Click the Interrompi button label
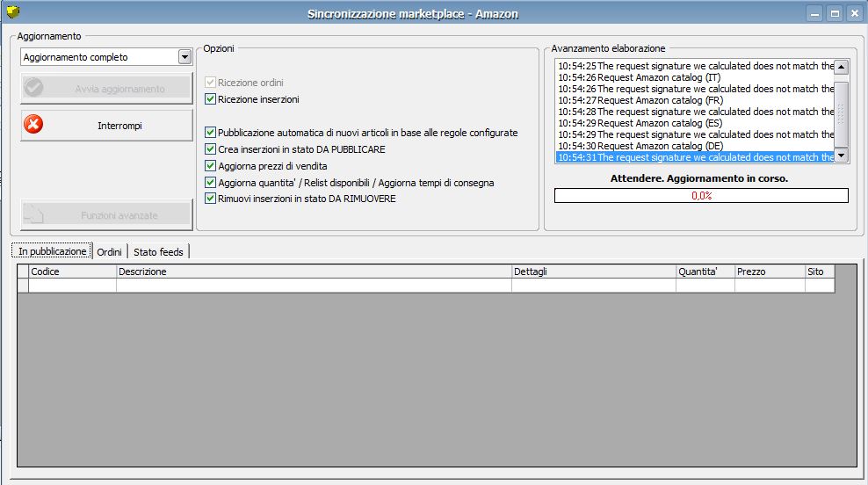The image size is (868, 485). click(x=119, y=126)
